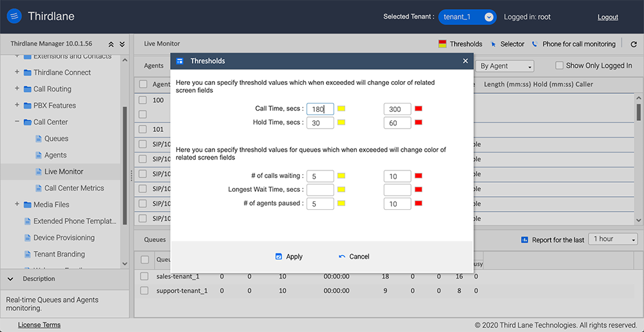Click the collapse-all double arrow icon in sidebar
This screenshot has height=332, width=644.
(x=111, y=44)
